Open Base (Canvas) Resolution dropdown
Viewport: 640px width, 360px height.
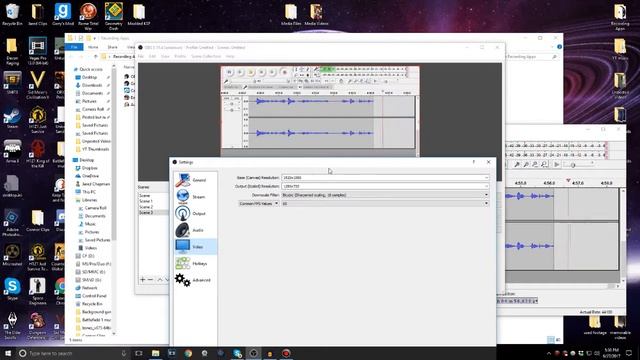coord(385,178)
